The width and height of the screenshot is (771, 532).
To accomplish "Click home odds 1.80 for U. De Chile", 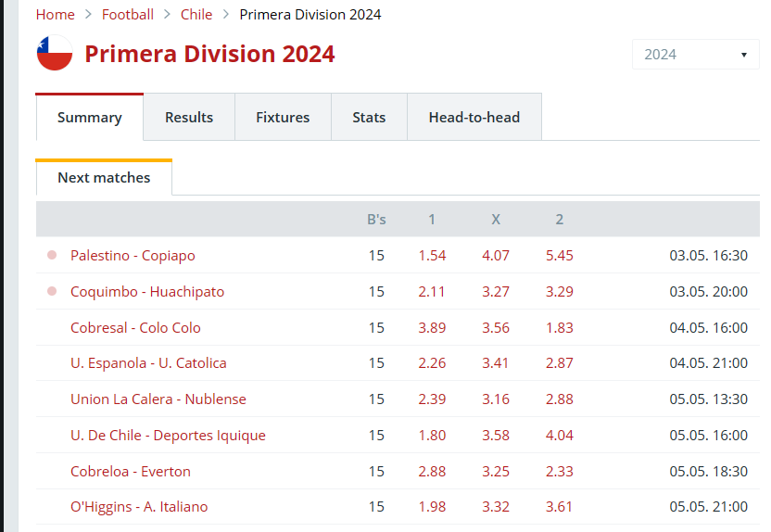I will pos(432,435).
